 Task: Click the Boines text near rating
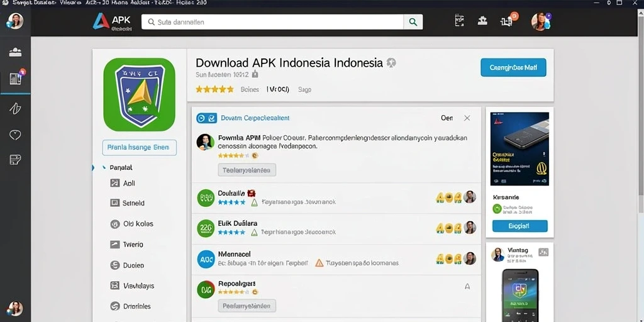click(x=250, y=89)
